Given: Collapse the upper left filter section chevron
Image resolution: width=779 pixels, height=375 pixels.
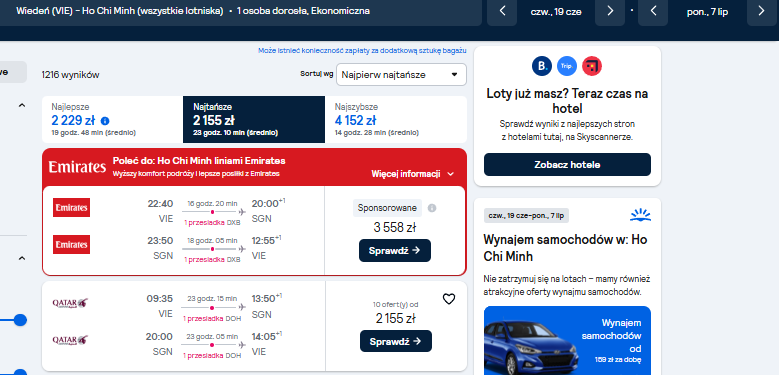Looking at the screenshot, I should pos(21,105).
